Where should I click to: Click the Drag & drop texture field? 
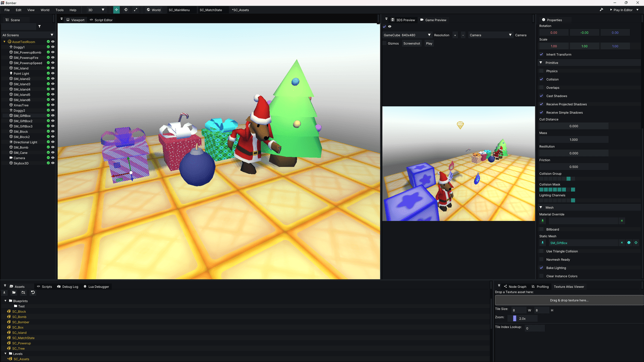pyautogui.click(x=569, y=300)
